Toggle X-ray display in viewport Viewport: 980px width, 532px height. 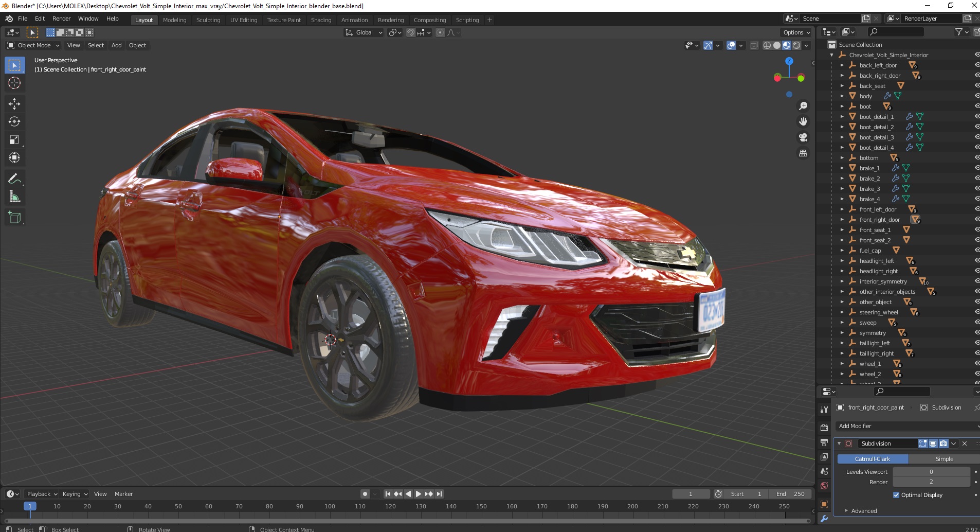pyautogui.click(x=754, y=45)
